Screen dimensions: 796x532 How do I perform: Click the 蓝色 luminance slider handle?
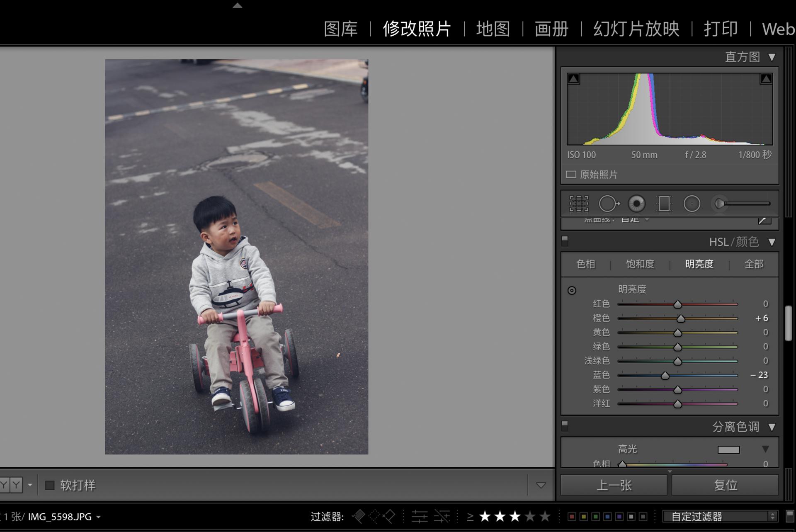[665, 376]
